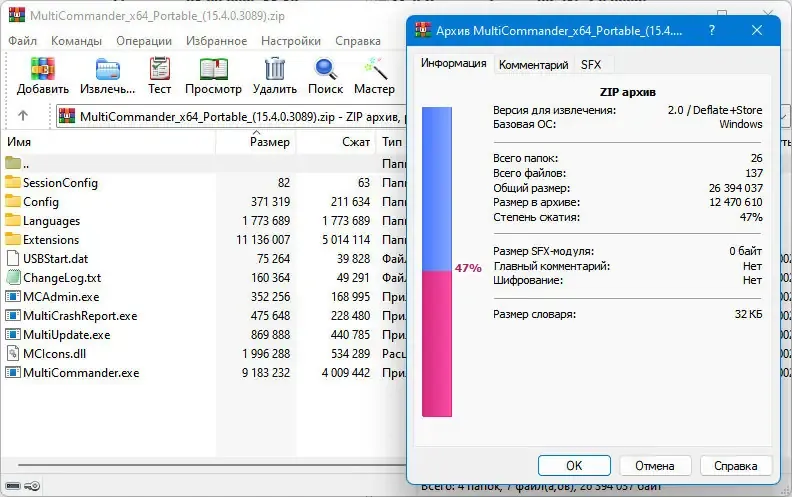
Task: Open the Избранное menu
Action: 216,41
